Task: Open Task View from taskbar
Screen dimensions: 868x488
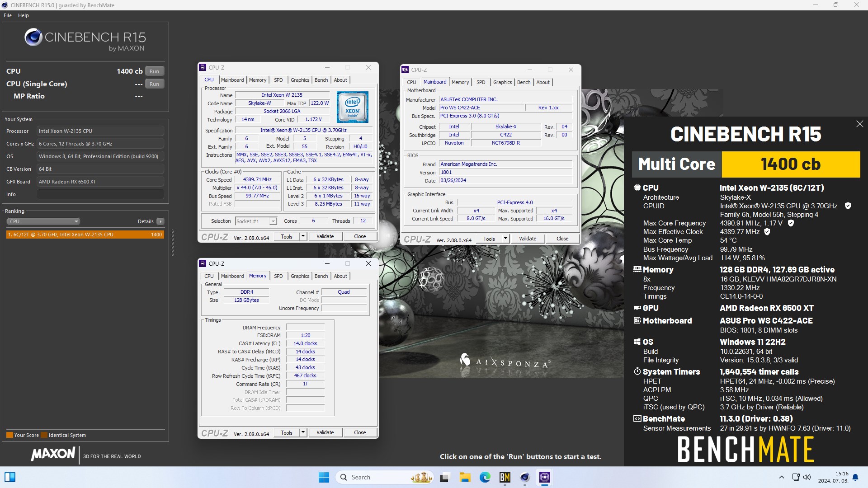Action: (x=444, y=477)
